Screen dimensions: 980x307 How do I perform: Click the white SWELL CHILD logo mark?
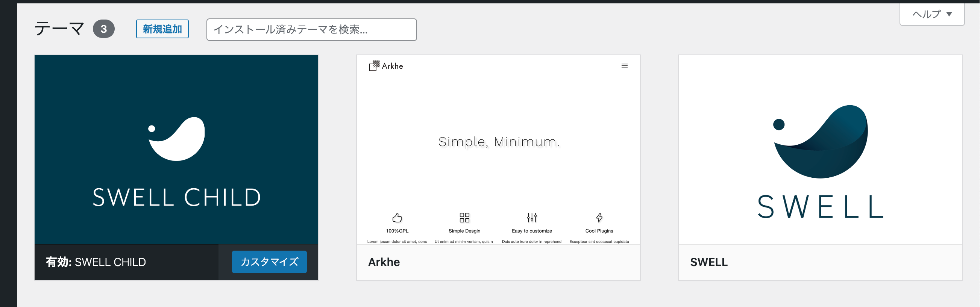[176, 139]
